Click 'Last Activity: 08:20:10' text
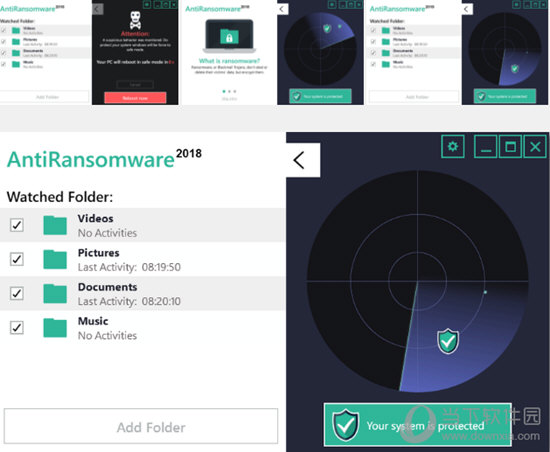This screenshot has height=452, width=550. click(x=129, y=301)
